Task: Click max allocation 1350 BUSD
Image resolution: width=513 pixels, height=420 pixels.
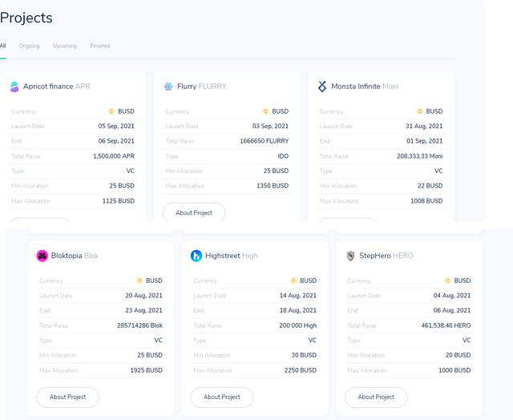Action: coord(273,186)
